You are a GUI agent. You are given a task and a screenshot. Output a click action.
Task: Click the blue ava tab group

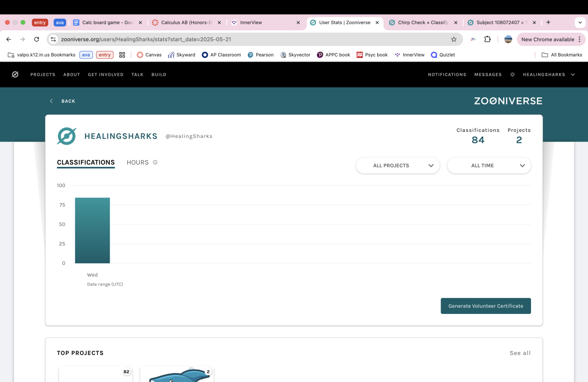click(x=60, y=23)
